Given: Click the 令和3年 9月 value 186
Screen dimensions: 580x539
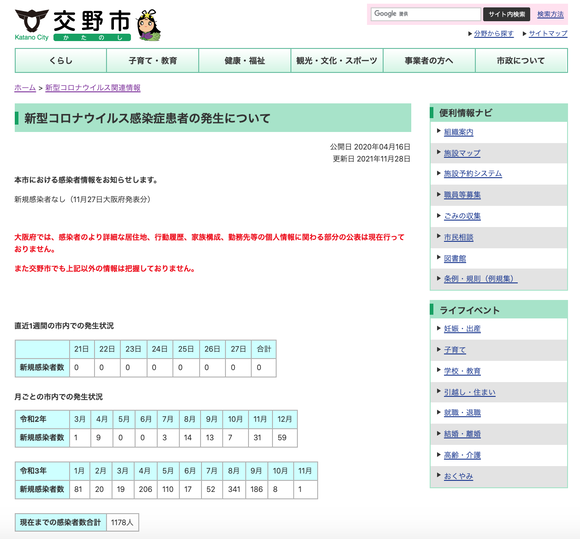Looking at the screenshot, I should (x=257, y=489).
